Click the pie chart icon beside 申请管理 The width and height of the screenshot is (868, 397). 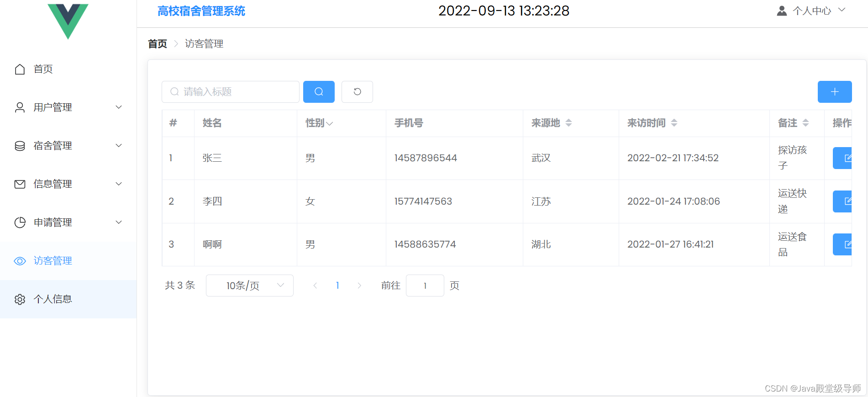tap(20, 222)
